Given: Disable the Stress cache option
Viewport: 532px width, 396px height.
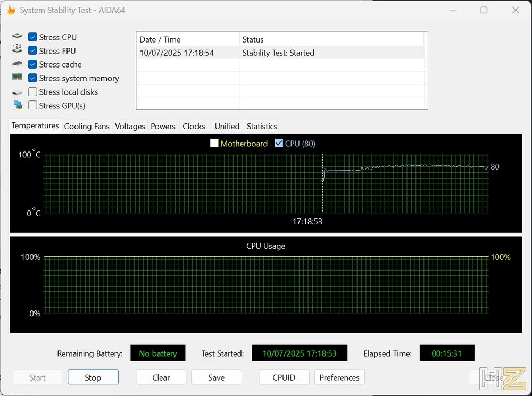Looking at the screenshot, I should click(x=32, y=64).
